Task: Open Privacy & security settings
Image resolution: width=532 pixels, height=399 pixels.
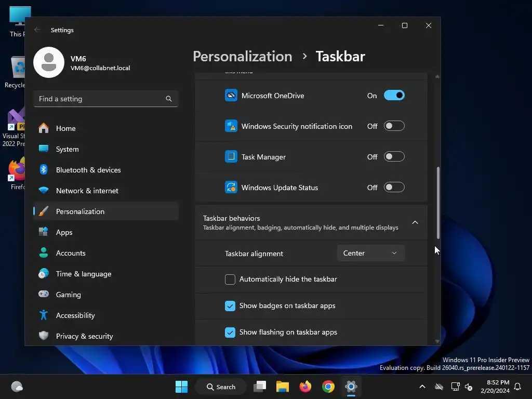Action: click(x=106, y=336)
